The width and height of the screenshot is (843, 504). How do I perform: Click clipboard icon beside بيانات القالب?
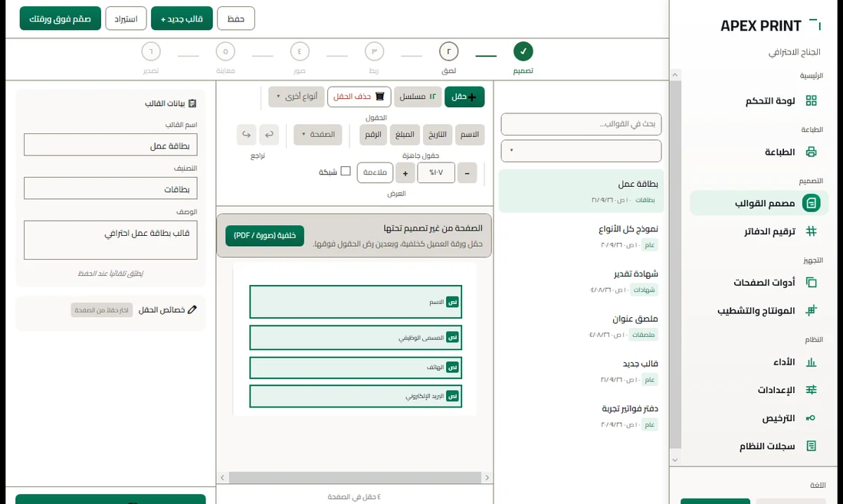coord(192,103)
